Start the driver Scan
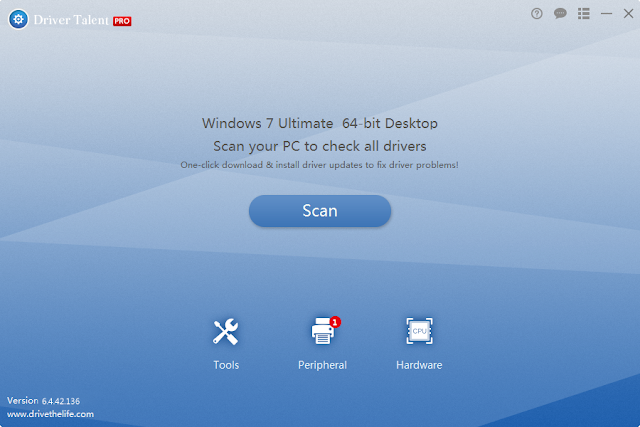 (320, 211)
